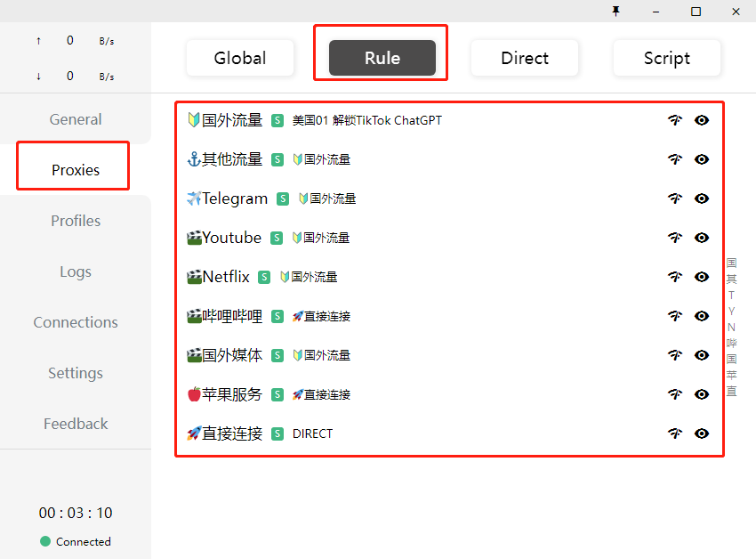Open the Profiles tab
The image size is (756, 559).
tap(76, 221)
